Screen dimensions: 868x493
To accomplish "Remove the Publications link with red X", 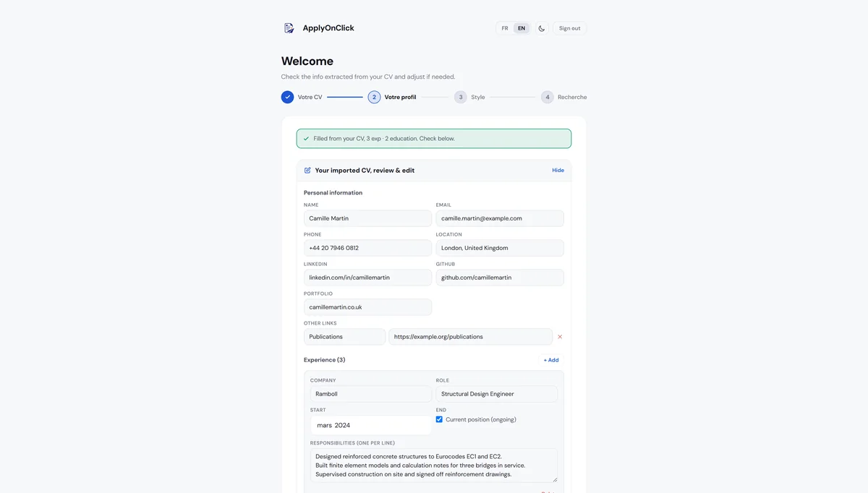I will pos(560,337).
